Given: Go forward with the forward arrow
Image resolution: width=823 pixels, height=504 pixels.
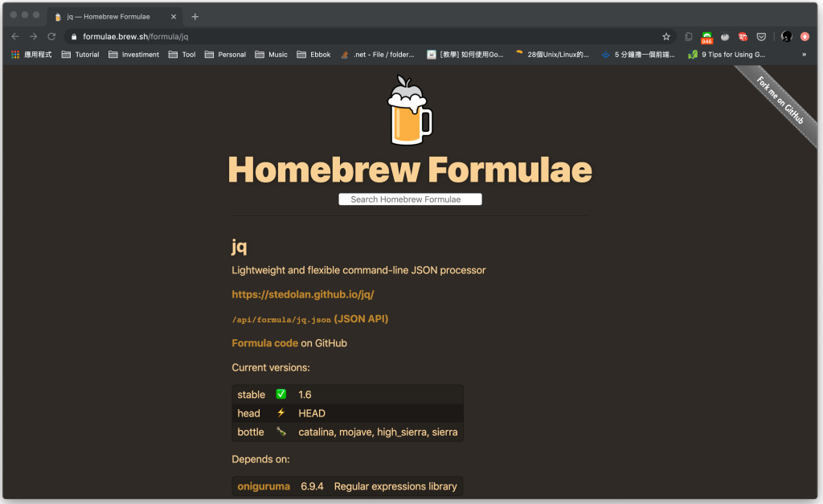Looking at the screenshot, I should click(x=34, y=36).
